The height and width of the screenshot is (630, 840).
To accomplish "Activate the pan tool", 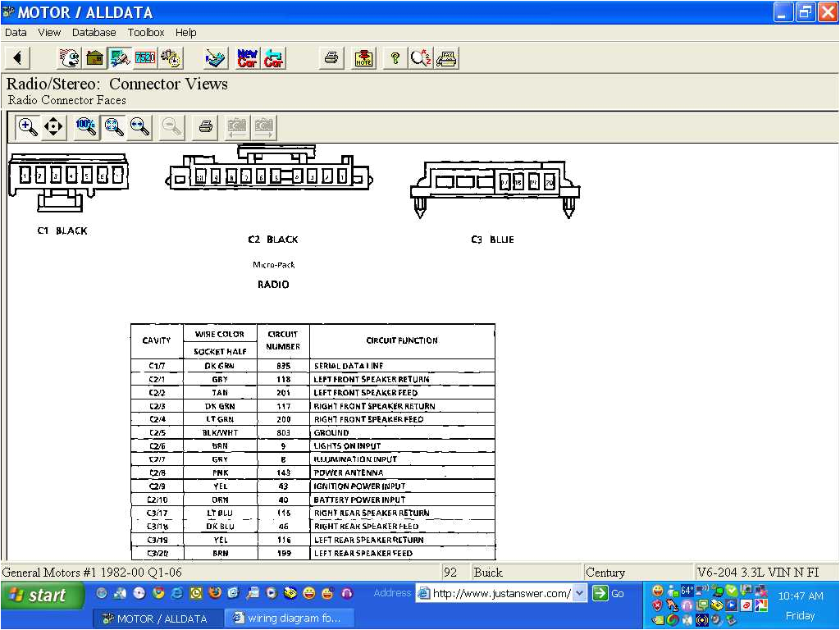I will coord(52,127).
